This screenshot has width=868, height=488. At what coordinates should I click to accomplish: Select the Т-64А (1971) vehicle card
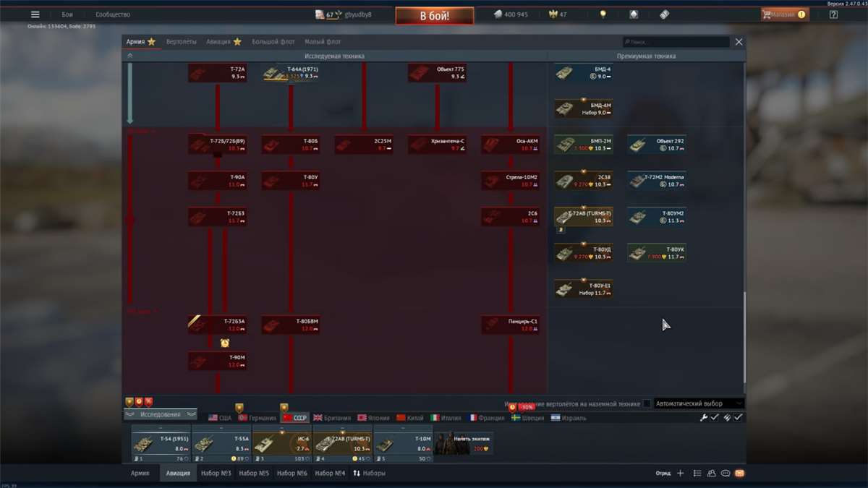[x=291, y=72]
